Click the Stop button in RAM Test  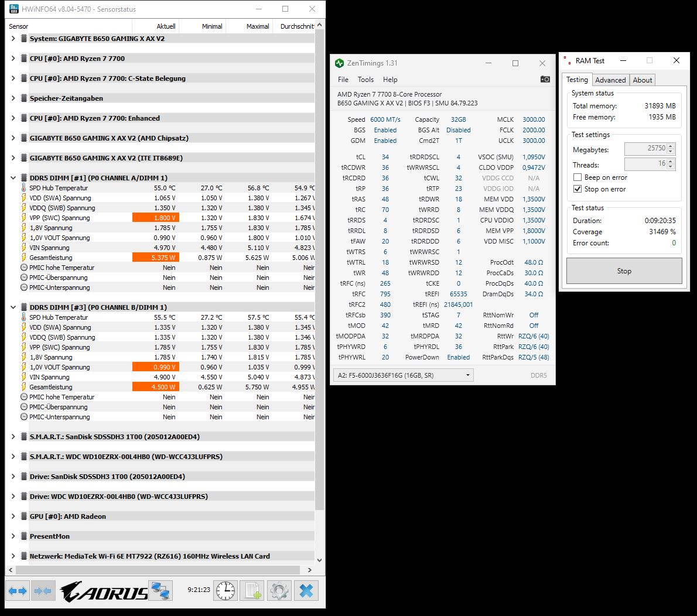pyautogui.click(x=624, y=271)
